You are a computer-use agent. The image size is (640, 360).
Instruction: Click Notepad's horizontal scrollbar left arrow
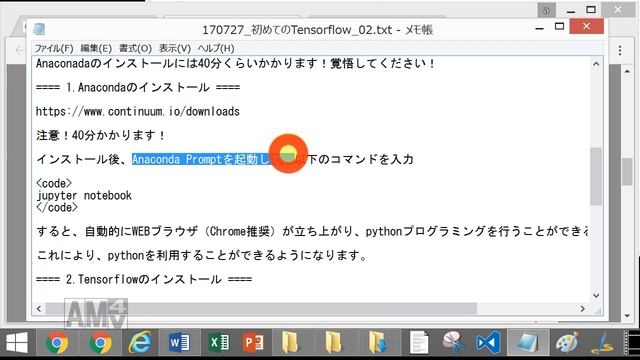39,309
